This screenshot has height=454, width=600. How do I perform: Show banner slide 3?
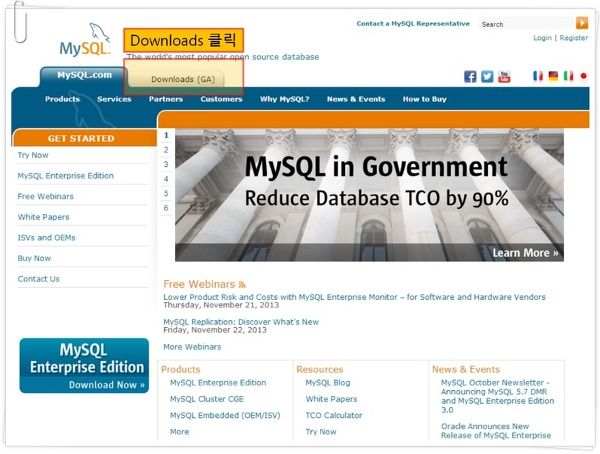(166, 164)
